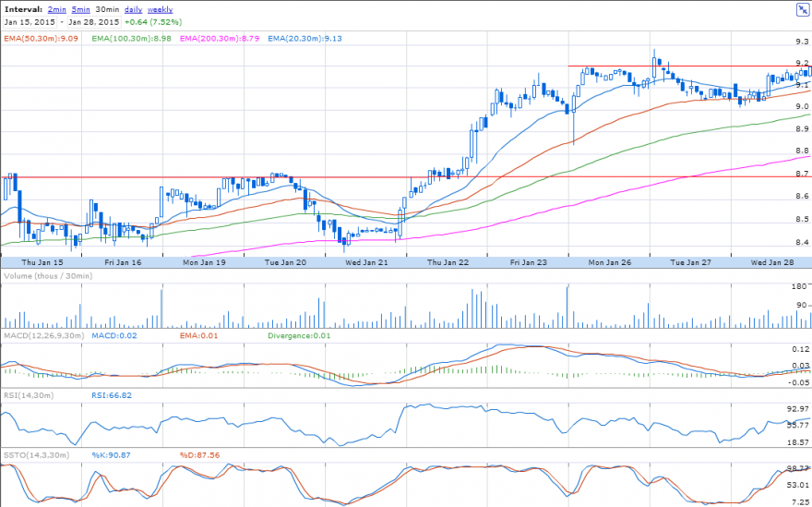Click the 9.3 price axis label
The height and width of the screenshot is (507, 812).
pos(803,42)
